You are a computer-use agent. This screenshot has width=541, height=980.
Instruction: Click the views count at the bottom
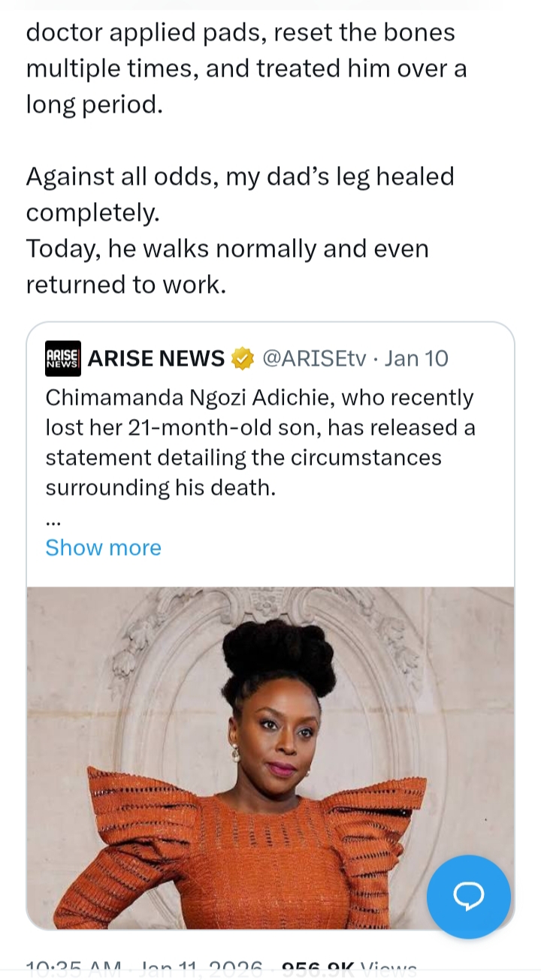(349, 970)
